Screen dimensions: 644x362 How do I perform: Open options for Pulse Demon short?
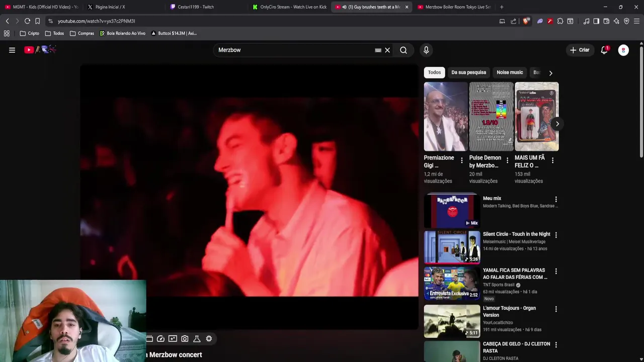tap(507, 160)
